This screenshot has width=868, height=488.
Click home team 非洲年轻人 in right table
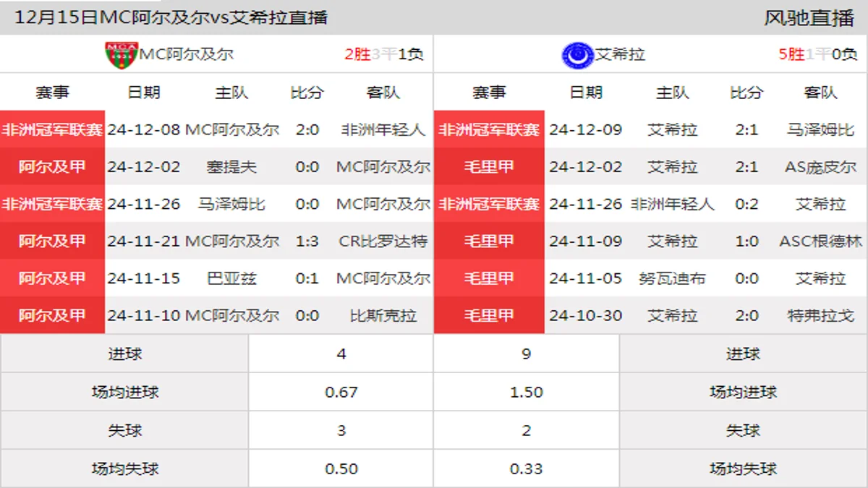click(x=673, y=205)
